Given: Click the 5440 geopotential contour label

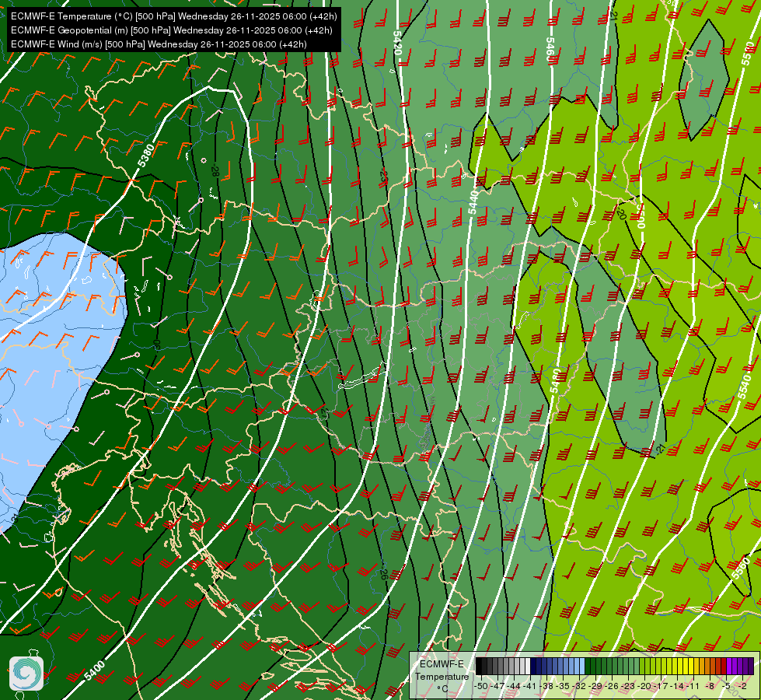Looking at the screenshot, I should pyautogui.click(x=473, y=202).
